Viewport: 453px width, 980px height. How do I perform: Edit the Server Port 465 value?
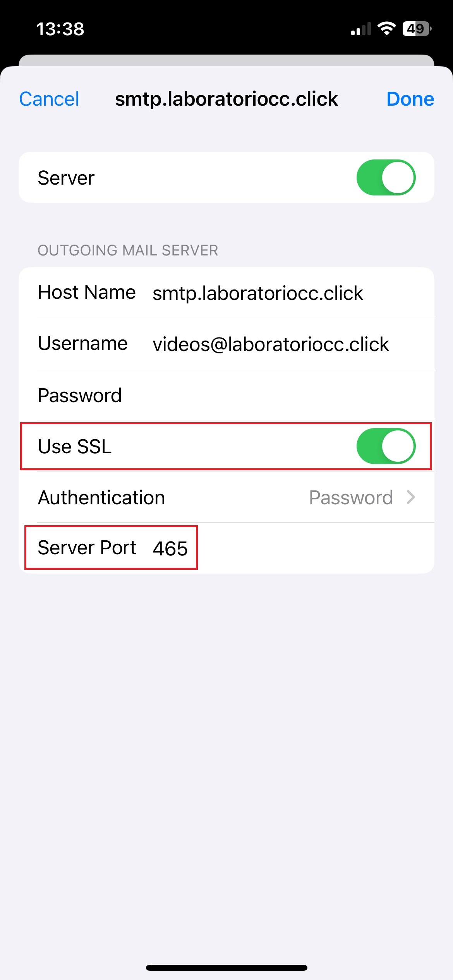(x=170, y=548)
